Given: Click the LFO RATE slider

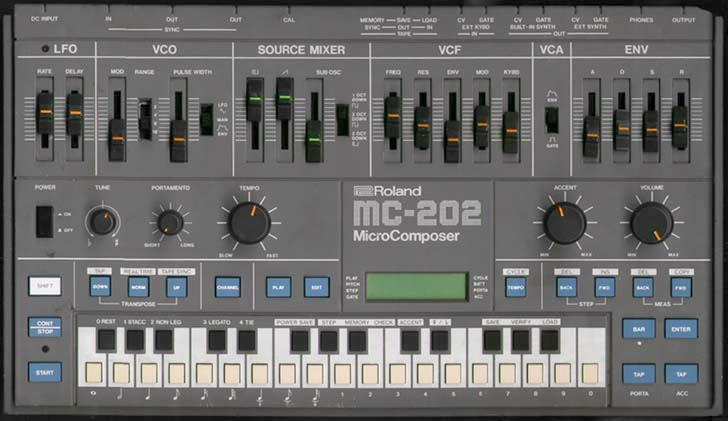Looking at the screenshot, I should pyautogui.click(x=45, y=113).
